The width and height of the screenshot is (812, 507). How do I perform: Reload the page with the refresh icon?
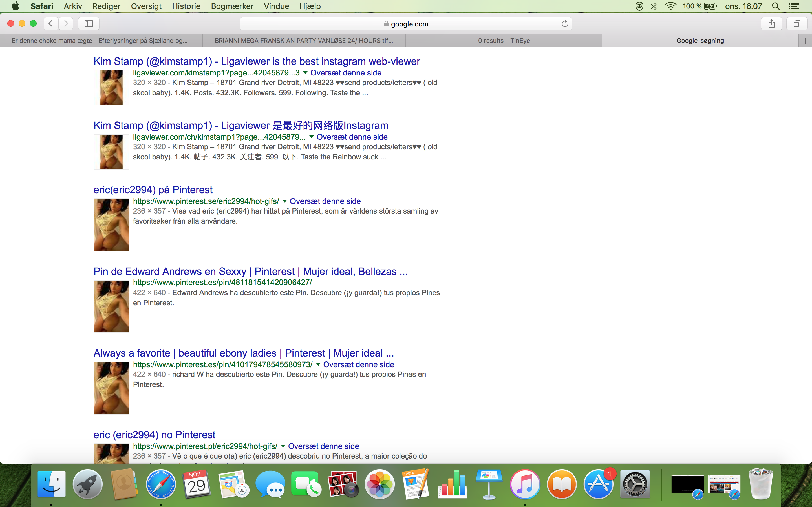(x=565, y=23)
